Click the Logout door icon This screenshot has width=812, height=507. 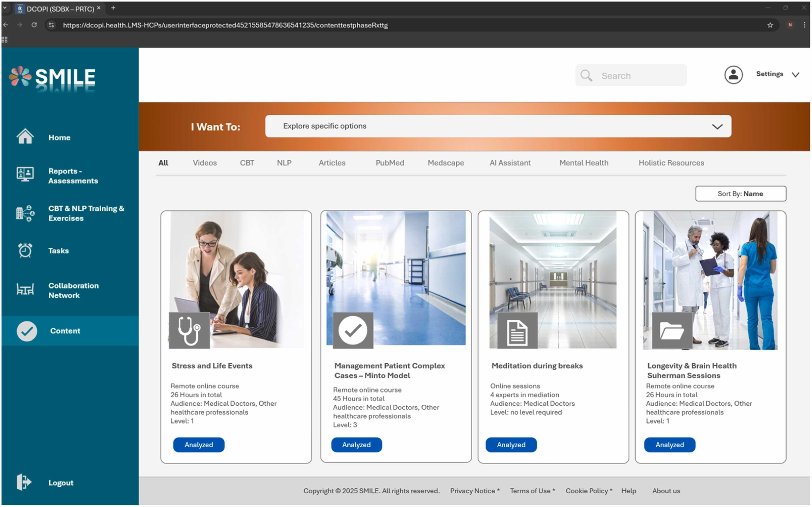(x=24, y=482)
